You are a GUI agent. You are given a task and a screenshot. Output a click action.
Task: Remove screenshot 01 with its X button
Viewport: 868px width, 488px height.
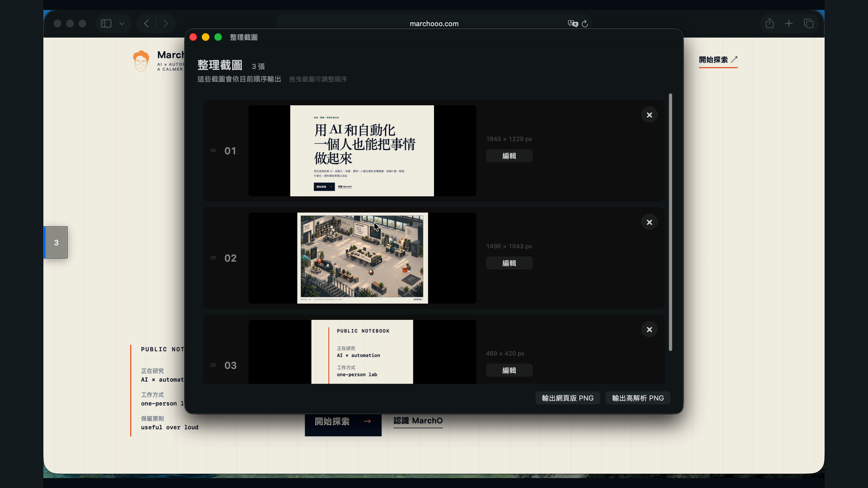coord(649,115)
